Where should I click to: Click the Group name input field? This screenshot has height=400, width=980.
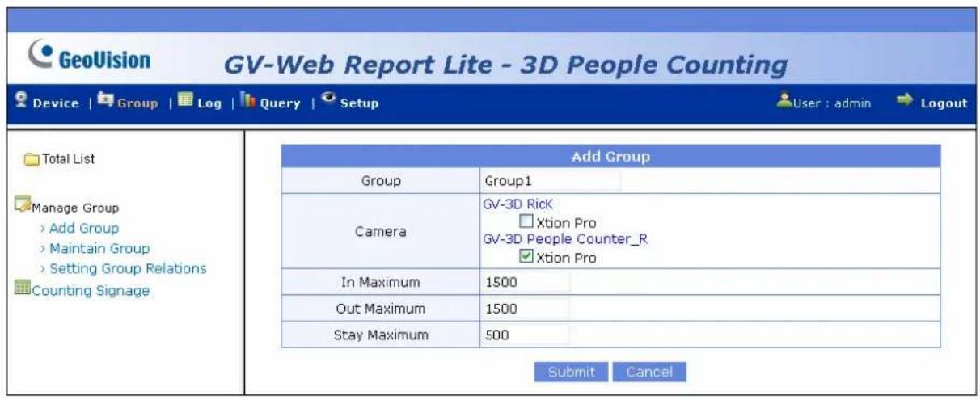551,181
